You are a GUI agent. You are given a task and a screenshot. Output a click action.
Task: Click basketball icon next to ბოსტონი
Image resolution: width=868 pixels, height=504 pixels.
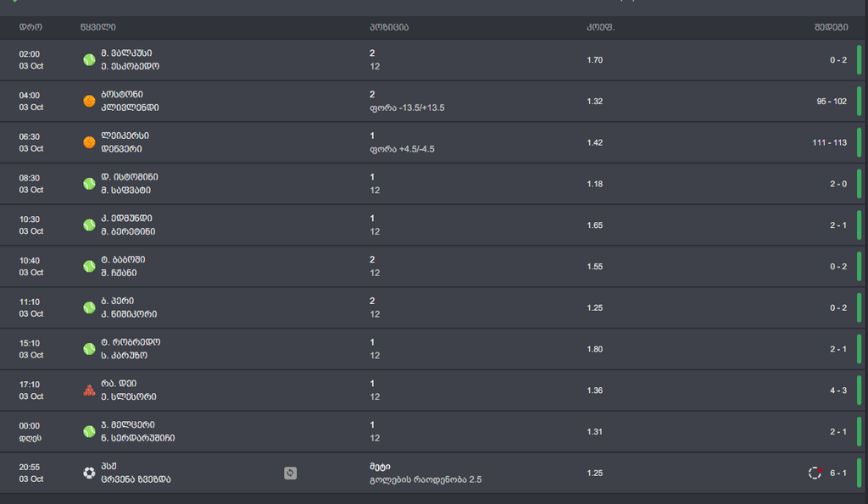coord(89,101)
